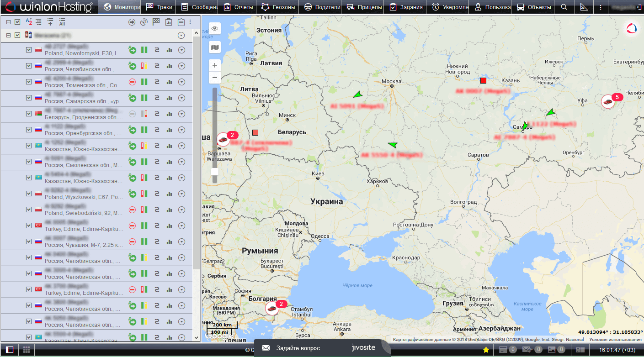Click the map zoom slider handle
Screen dimensions: 644x357
tap(215, 172)
